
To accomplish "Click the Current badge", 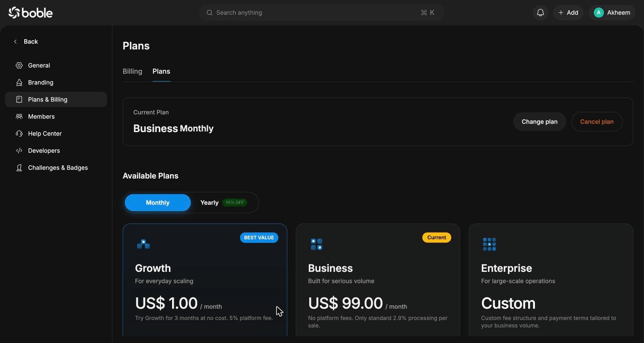I will coord(437,237).
